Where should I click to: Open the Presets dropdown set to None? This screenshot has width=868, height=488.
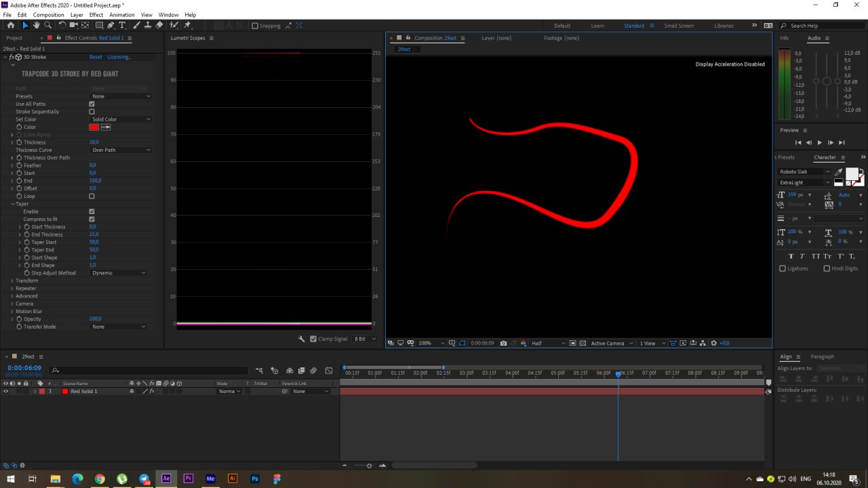(121, 96)
